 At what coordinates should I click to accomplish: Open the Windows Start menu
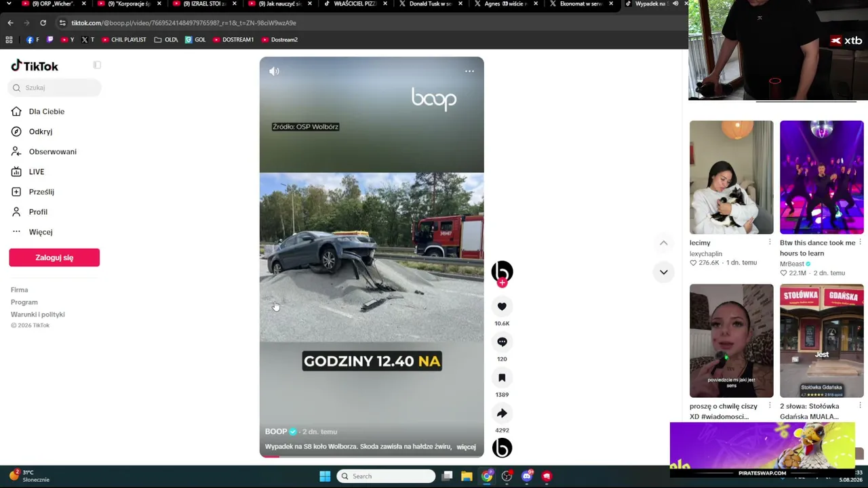coord(325,476)
